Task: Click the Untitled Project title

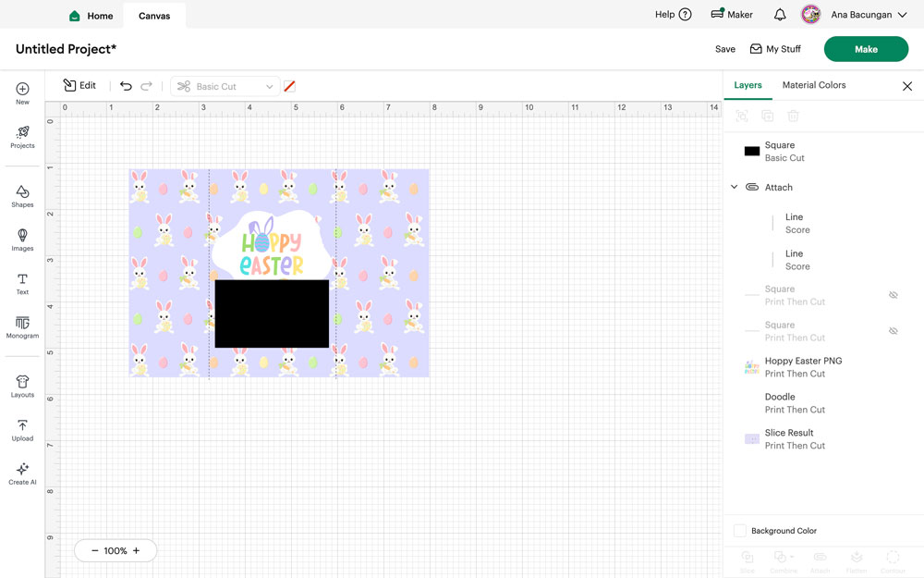Action: pos(66,49)
